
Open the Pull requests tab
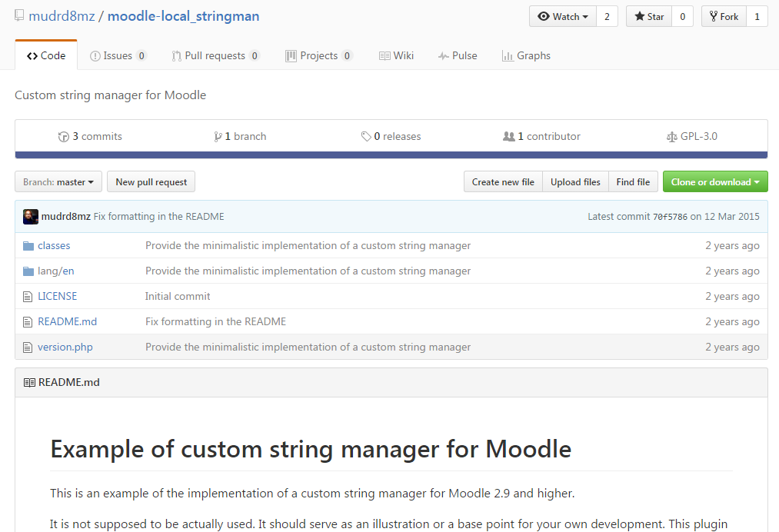tap(215, 55)
